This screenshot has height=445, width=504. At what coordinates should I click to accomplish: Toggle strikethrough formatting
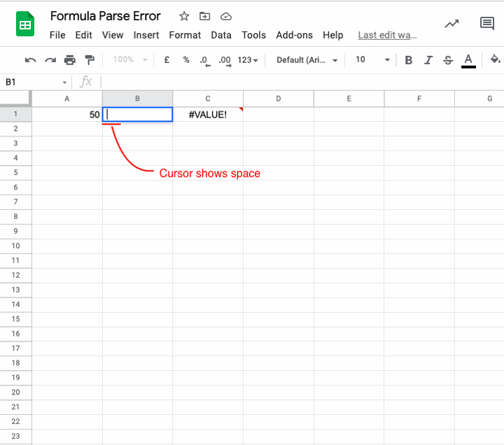tap(448, 60)
